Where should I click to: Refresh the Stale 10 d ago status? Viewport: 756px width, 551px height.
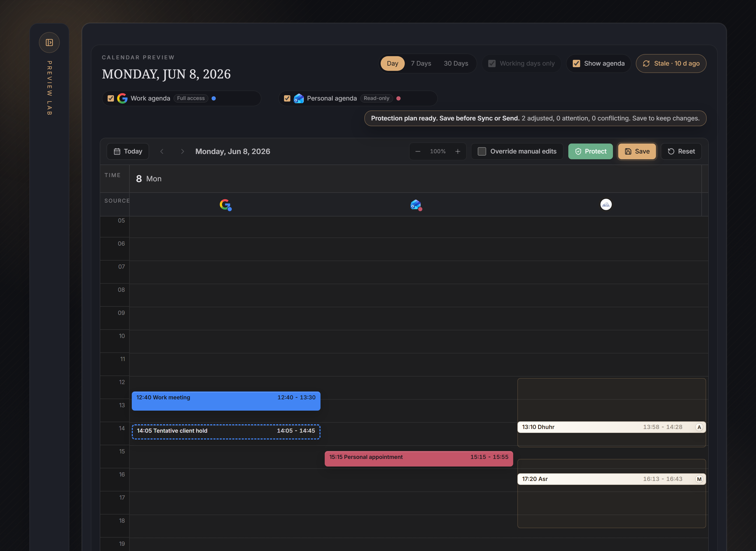point(671,63)
